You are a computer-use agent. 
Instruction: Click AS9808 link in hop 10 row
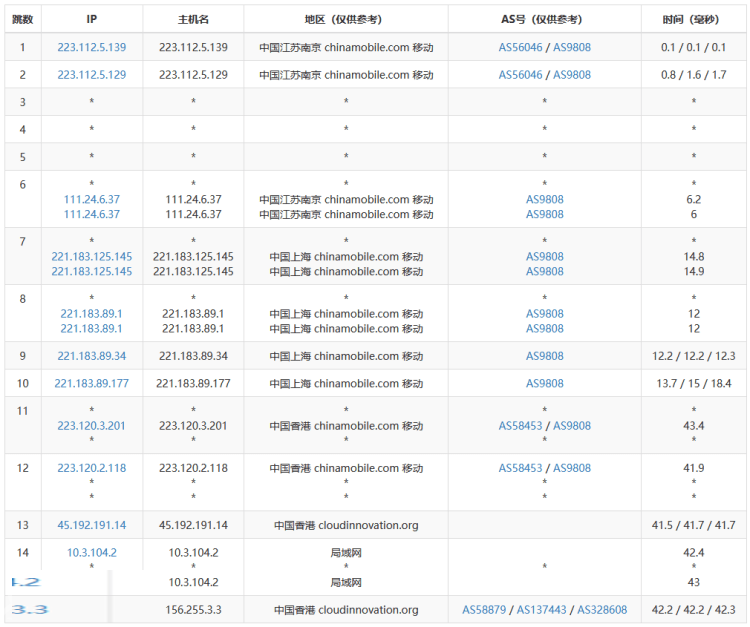545,384
